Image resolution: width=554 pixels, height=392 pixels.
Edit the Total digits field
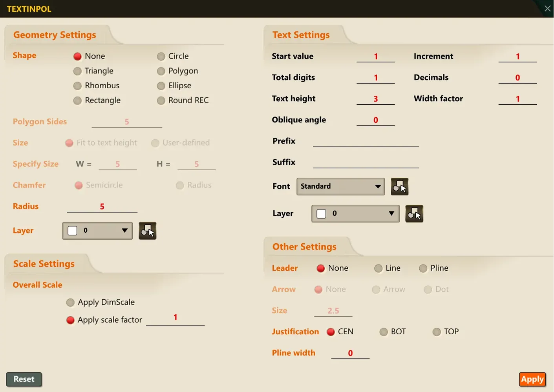pyautogui.click(x=376, y=78)
